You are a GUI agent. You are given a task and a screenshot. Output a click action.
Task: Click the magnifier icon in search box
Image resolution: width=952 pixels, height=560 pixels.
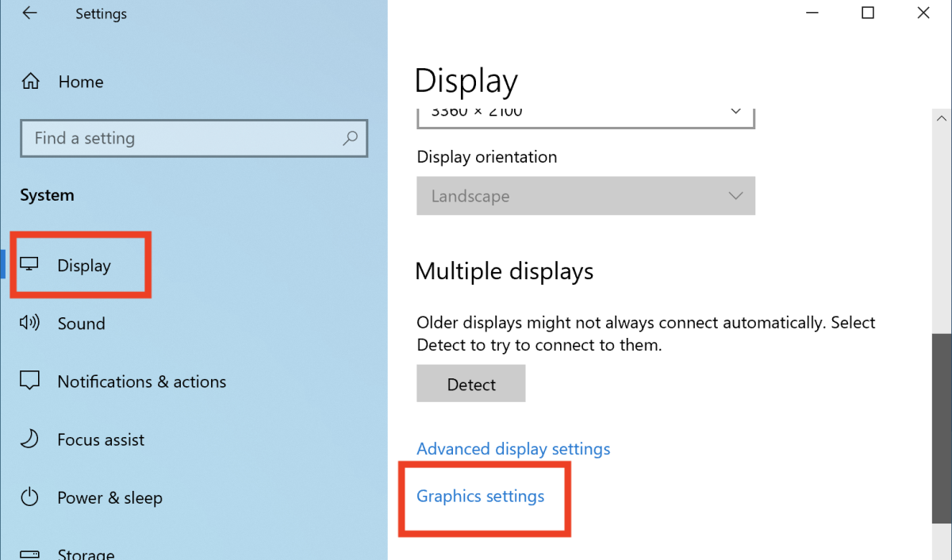point(350,138)
